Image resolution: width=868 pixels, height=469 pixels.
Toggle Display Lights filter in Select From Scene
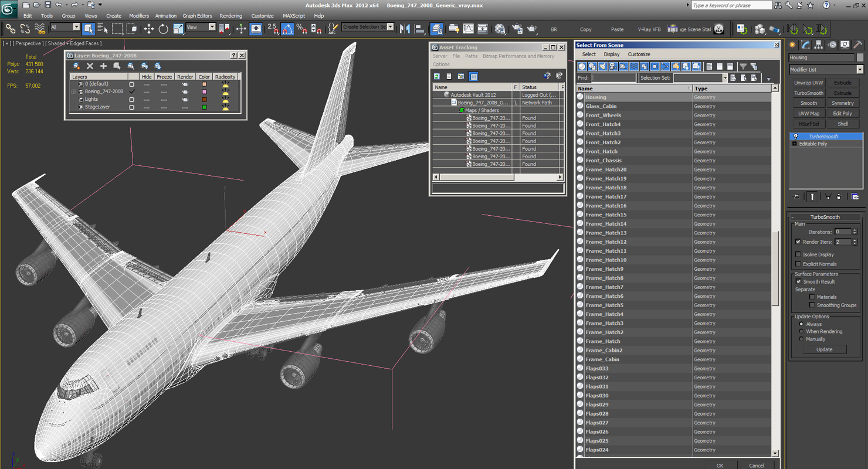[x=602, y=66]
